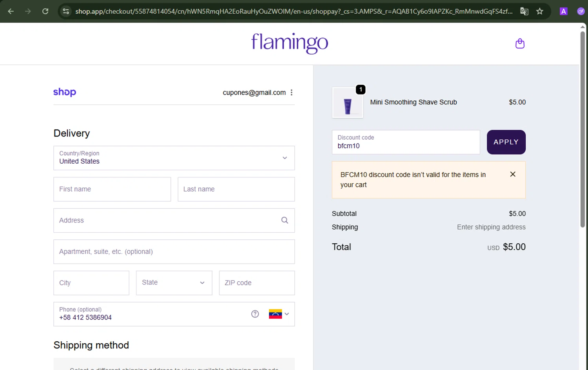Open the State dropdown

click(x=174, y=283)
